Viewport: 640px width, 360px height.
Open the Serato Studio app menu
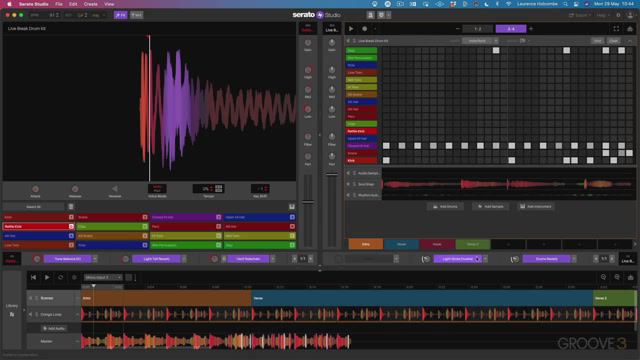point(33,4)
